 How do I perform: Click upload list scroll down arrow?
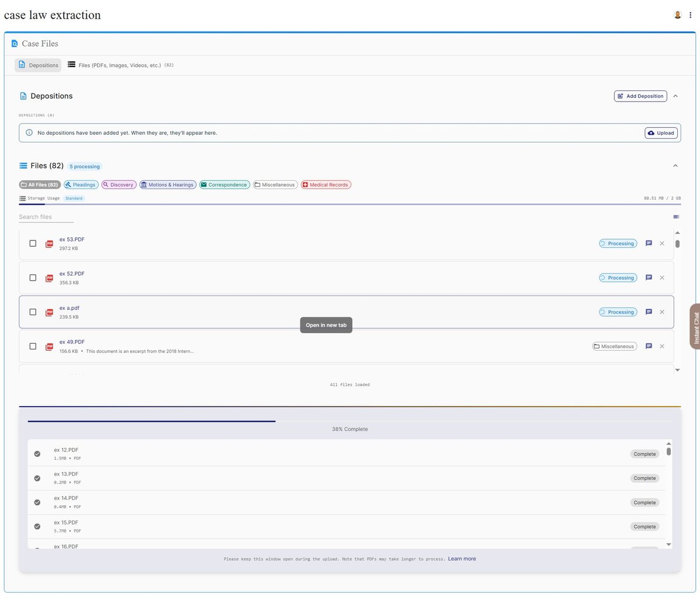[x=668, y=544]
